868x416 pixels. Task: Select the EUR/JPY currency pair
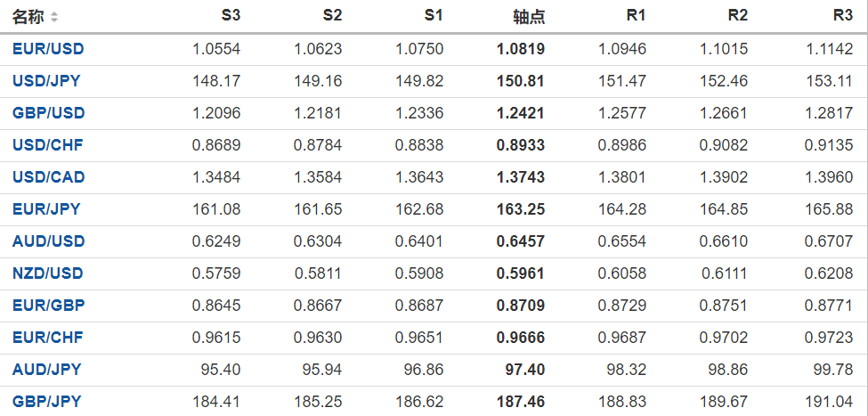tap(46, 209)
